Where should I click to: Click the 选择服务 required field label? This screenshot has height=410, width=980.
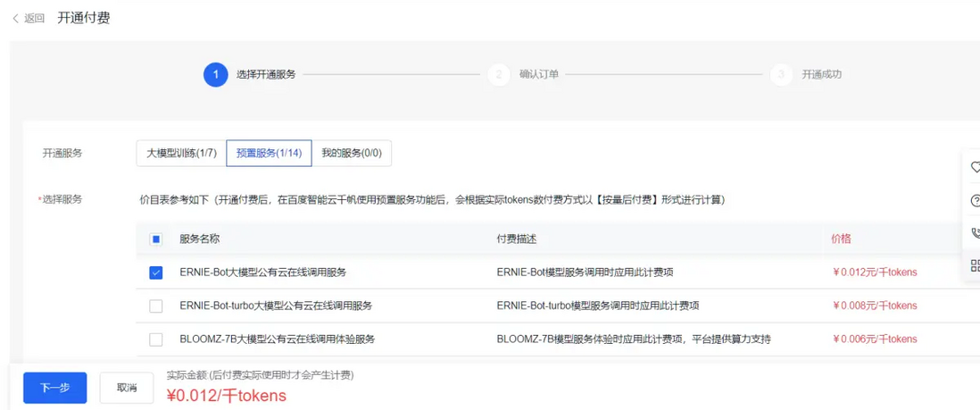tap(60, 200)
